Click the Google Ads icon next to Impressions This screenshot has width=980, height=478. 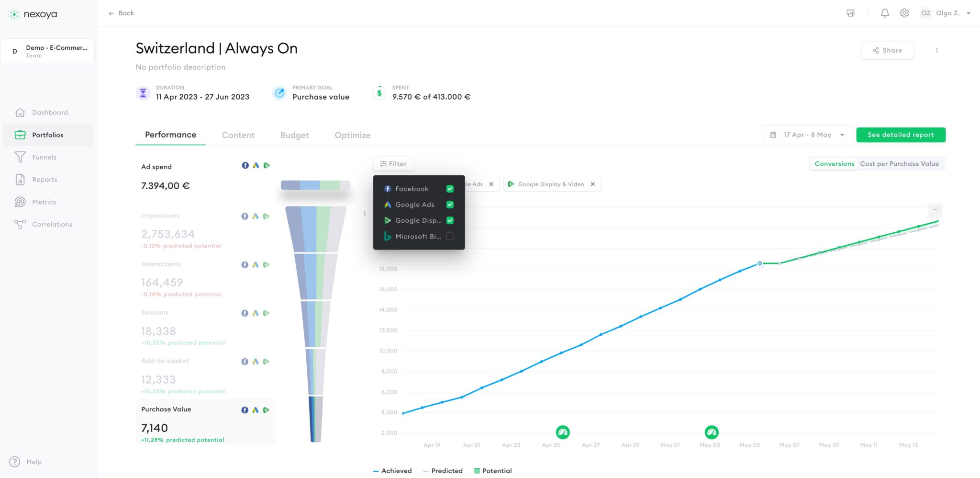tap(256, 216)
